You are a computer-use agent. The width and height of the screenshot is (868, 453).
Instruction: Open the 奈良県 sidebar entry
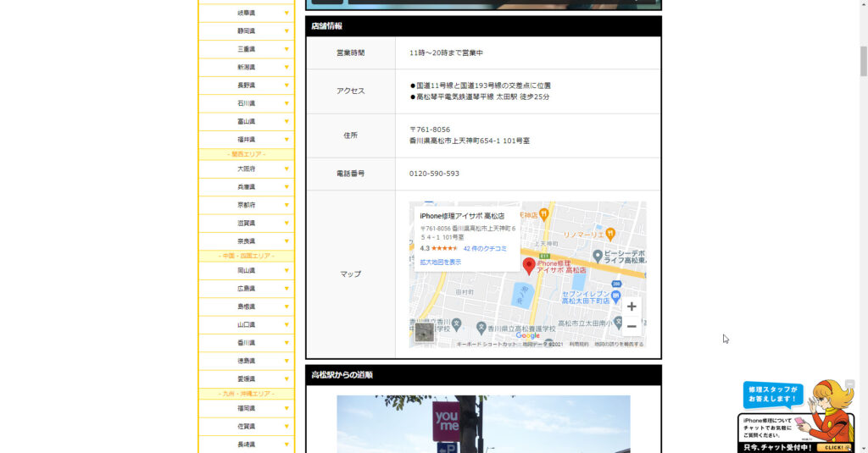click(247, 241)
